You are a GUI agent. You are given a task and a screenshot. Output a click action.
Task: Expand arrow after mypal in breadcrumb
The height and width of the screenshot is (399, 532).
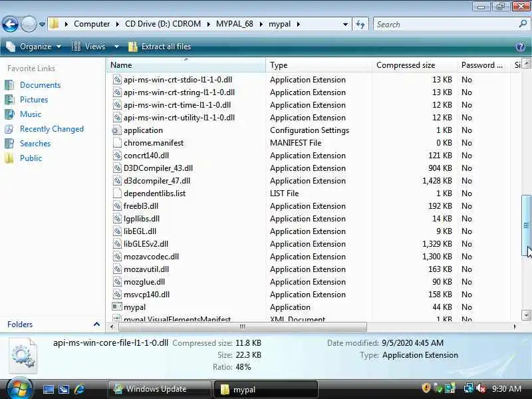tap(298, 25)
